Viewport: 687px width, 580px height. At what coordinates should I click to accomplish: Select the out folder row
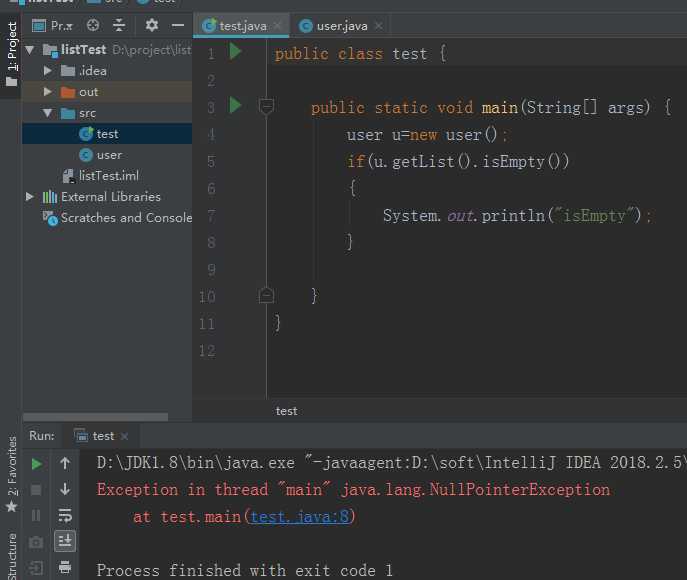pos(107,92)
